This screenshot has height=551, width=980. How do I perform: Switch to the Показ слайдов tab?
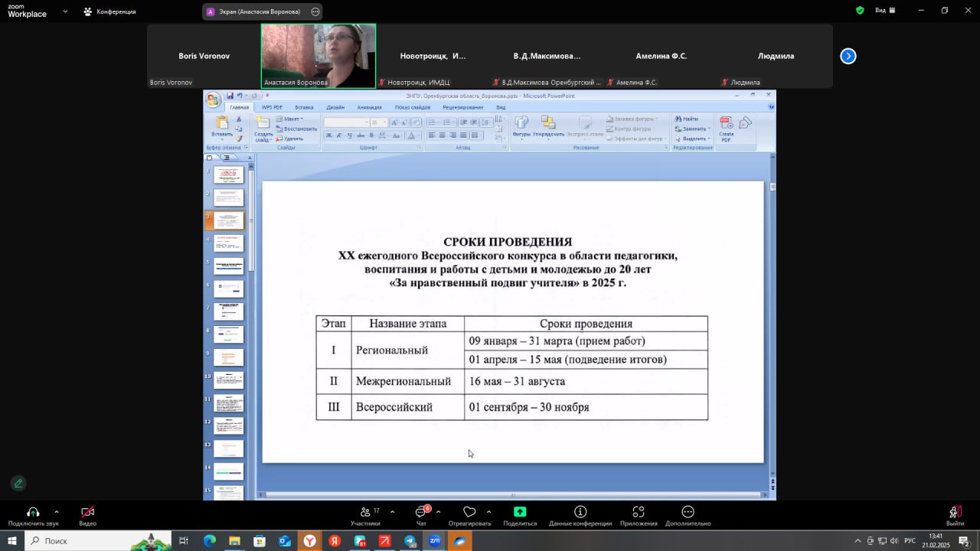coord(413,107)
